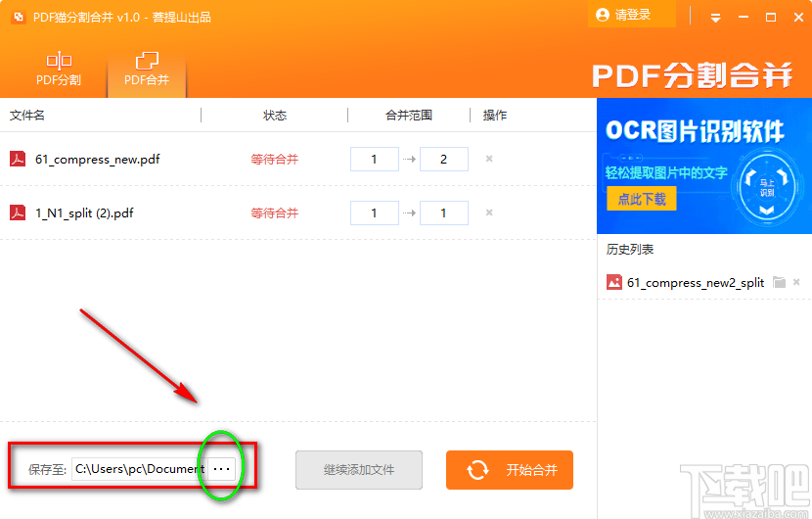Click the 马上识别 circle on OCR banner
The image size is (812, 519).
coord(767,188)
